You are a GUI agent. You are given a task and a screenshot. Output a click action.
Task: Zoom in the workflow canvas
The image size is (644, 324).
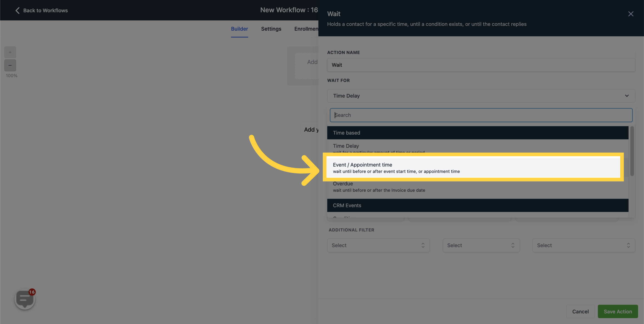[10, 52]
